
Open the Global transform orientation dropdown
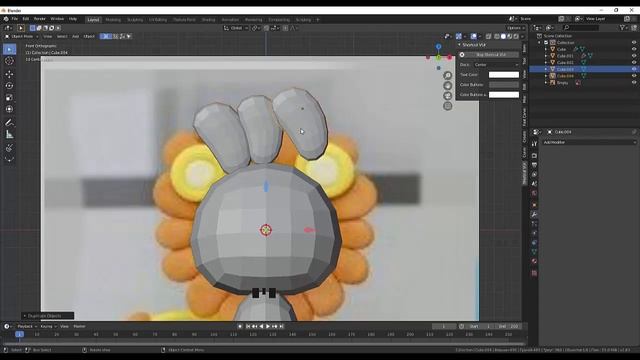pyautogui.click(x=236, y=28)
